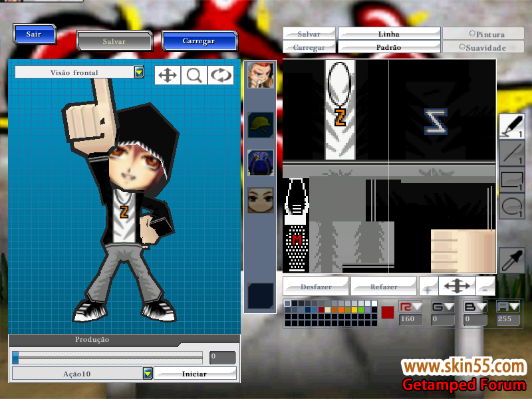Click the texture editor Carregar button

(x=309, y=47)
